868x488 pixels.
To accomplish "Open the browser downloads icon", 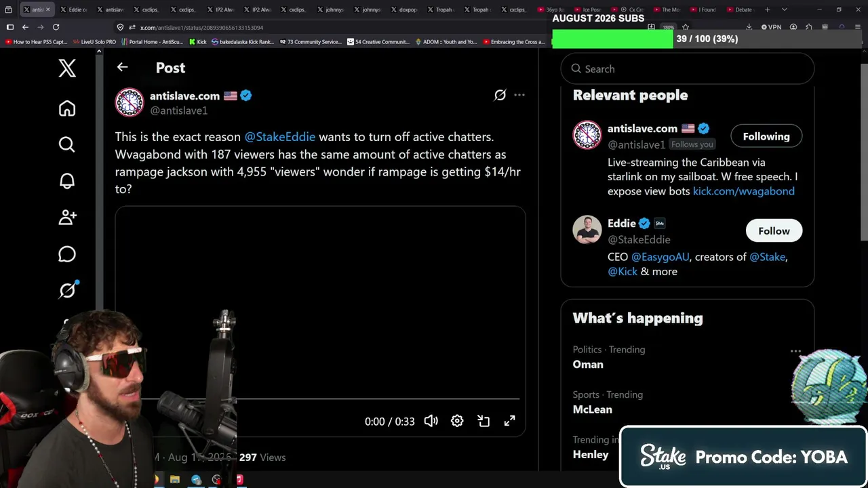I will tap(749, 27).
